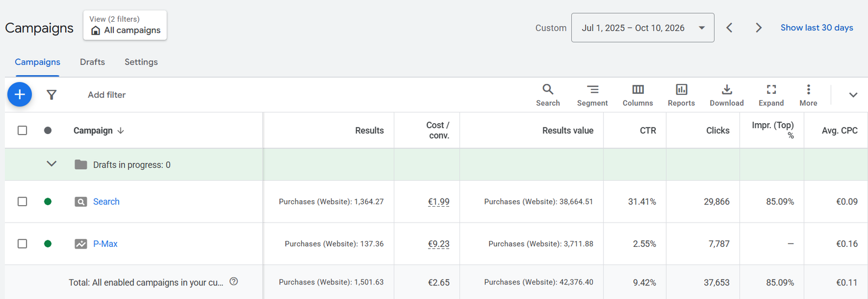Open the Reports tool
The image size is (868, 299).
tap(681, 95)
